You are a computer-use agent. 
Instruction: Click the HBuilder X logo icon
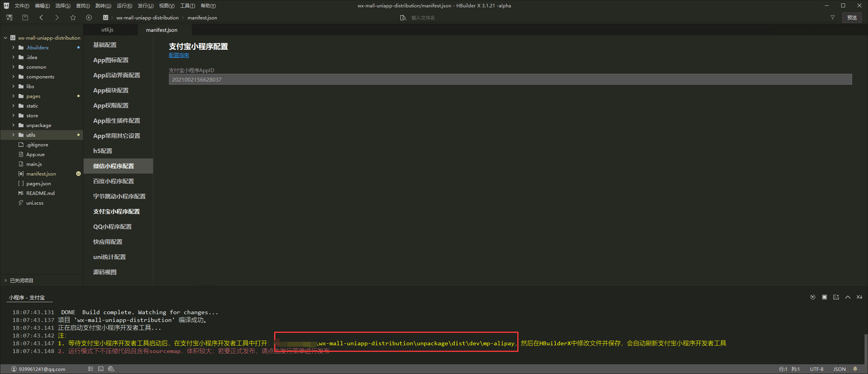6,5
